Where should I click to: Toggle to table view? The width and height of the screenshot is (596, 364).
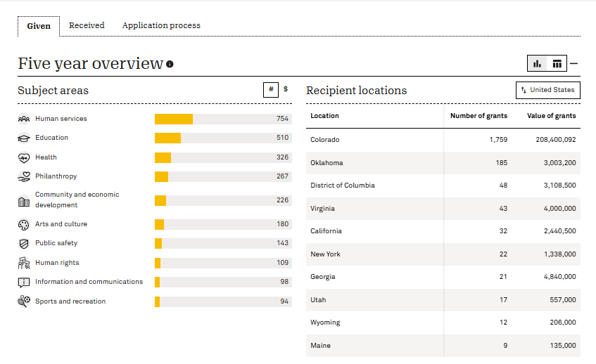tap(557, 64)
